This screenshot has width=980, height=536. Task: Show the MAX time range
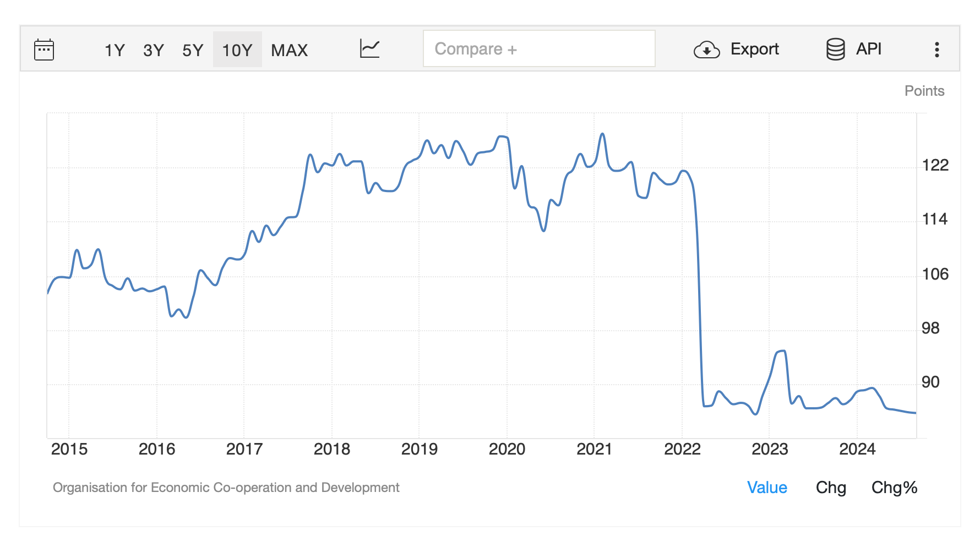(x=289, y=50)
